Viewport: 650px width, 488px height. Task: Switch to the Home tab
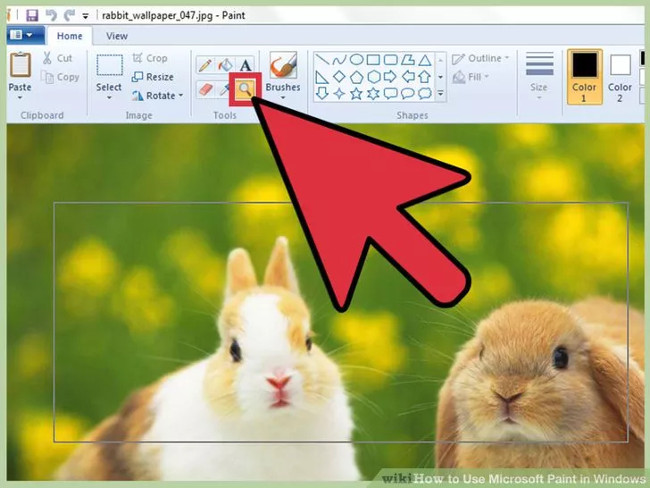pyautogui.click(x=70, y=36)
